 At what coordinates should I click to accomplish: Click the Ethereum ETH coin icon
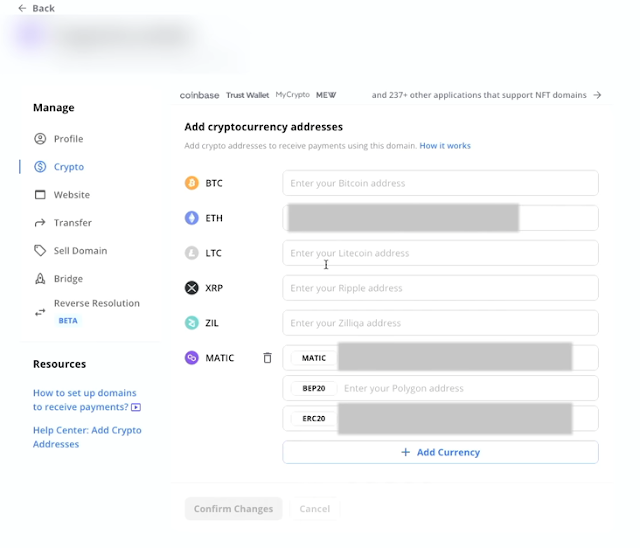click(x=192, y=218)
